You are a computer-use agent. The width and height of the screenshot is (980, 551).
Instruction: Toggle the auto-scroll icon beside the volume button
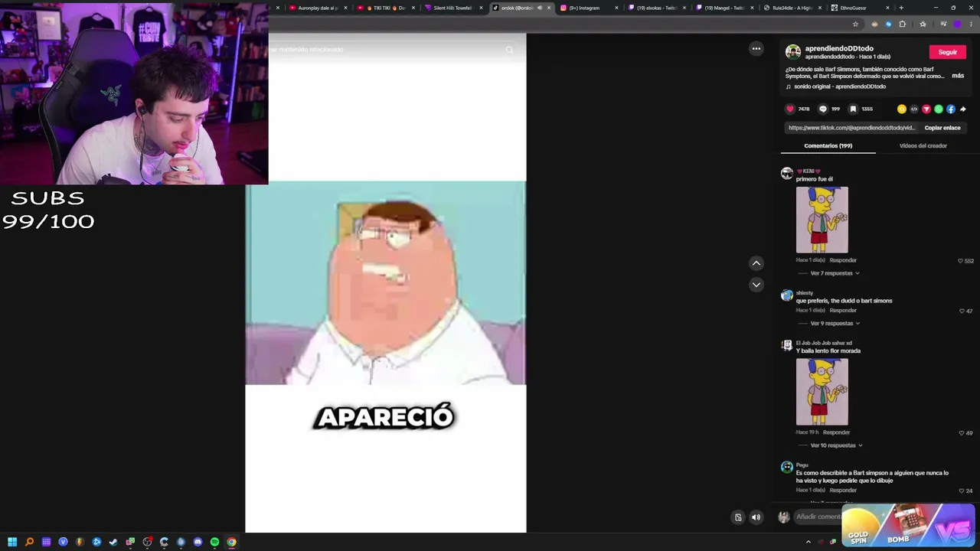(738, 517)
